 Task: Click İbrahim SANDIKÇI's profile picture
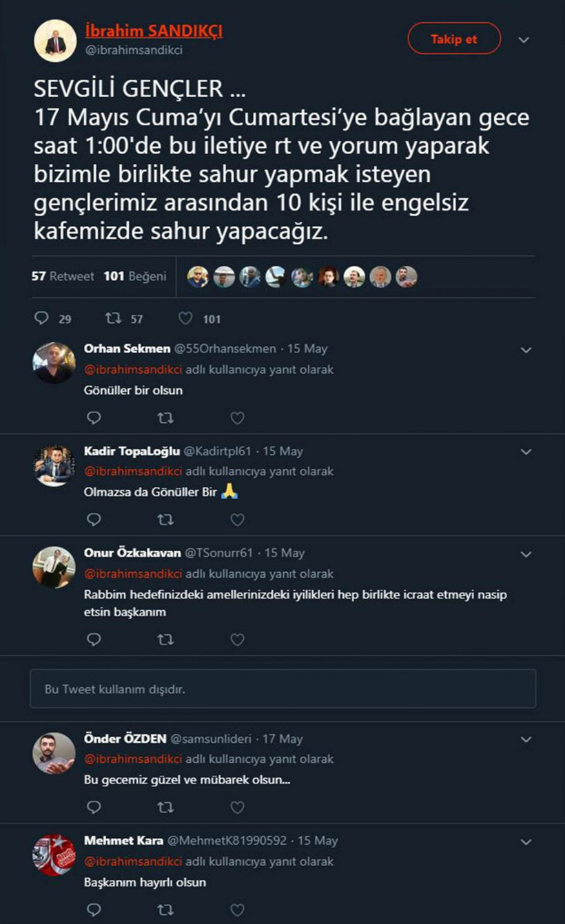[56, 40]
